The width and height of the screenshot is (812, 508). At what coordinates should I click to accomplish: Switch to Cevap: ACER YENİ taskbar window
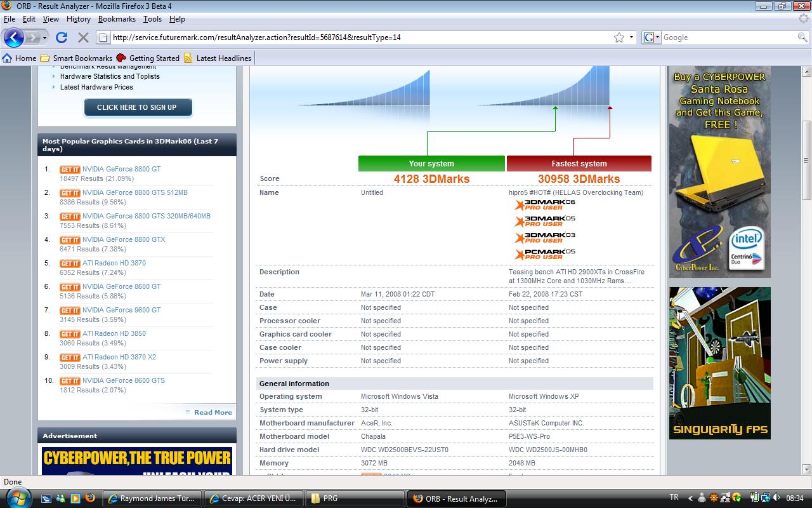point(254,498)
